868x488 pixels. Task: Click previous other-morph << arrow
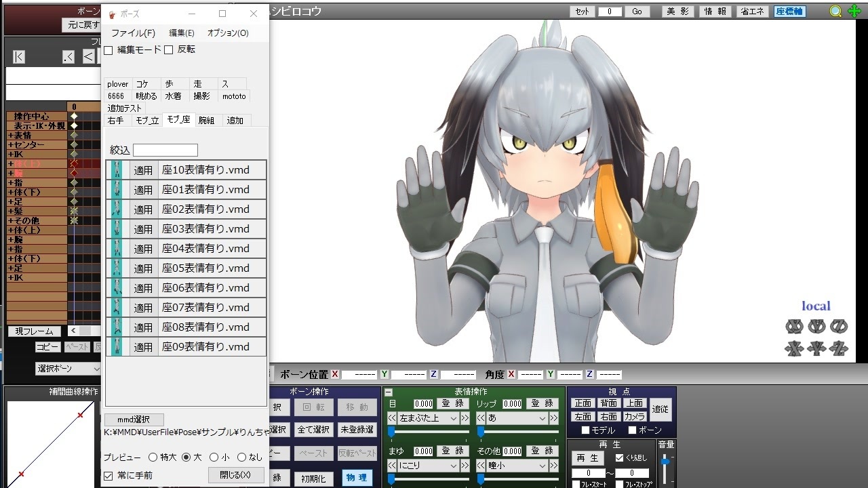(481, 466)
